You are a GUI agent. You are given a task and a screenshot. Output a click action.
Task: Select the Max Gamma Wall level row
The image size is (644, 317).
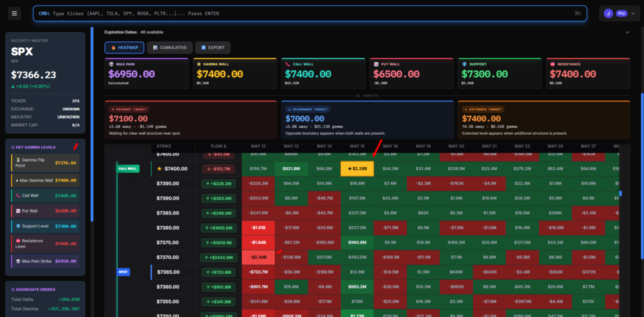coord(45,181)
